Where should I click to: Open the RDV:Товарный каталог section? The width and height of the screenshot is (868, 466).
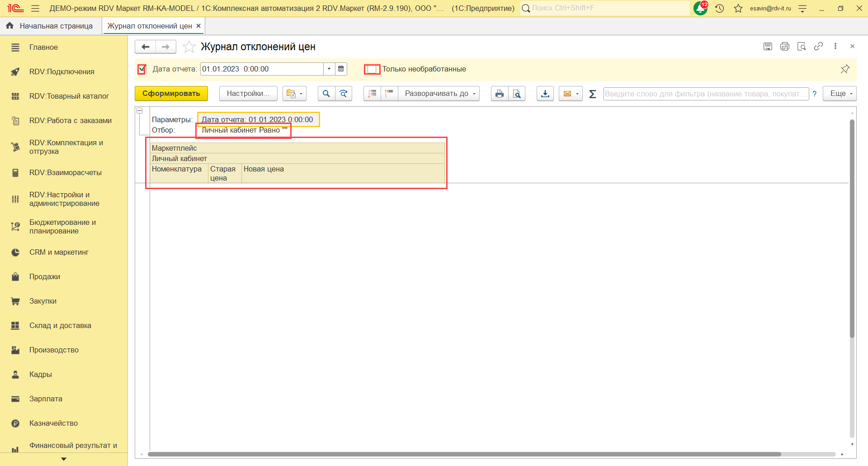point(69,96)
